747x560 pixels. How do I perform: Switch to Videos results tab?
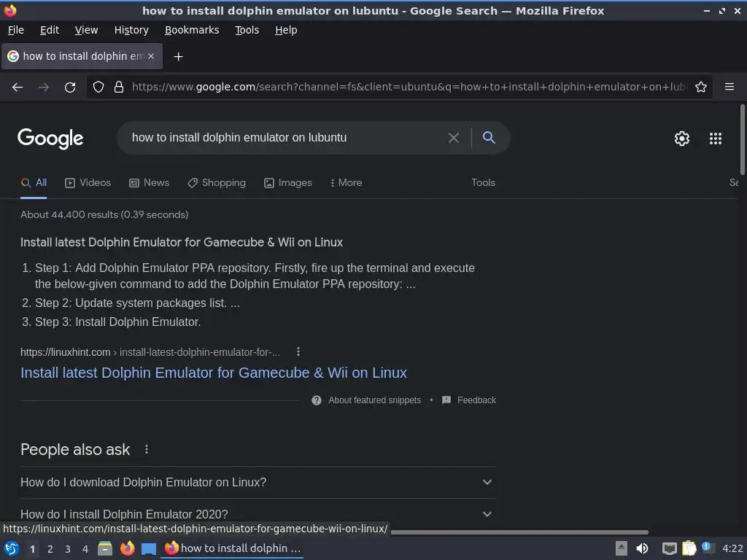click(x=88, y=183)
